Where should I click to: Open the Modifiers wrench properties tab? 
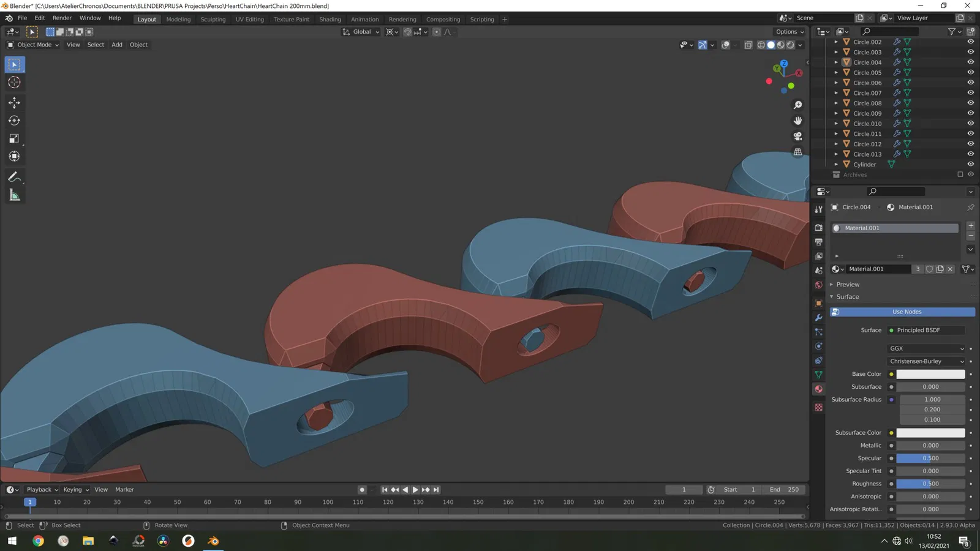pos(818,318)
